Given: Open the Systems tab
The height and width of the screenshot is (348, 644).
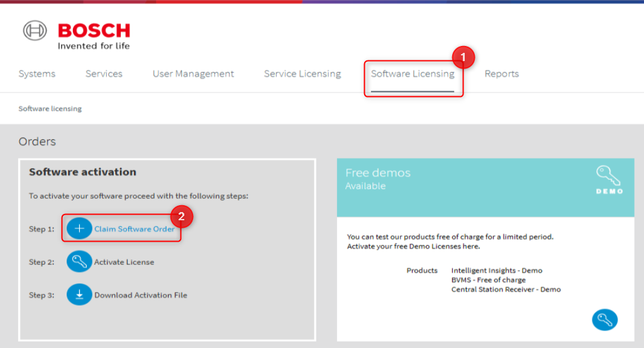Looking at the screenshot, I should pyautogui.click(x=37, y=74).
